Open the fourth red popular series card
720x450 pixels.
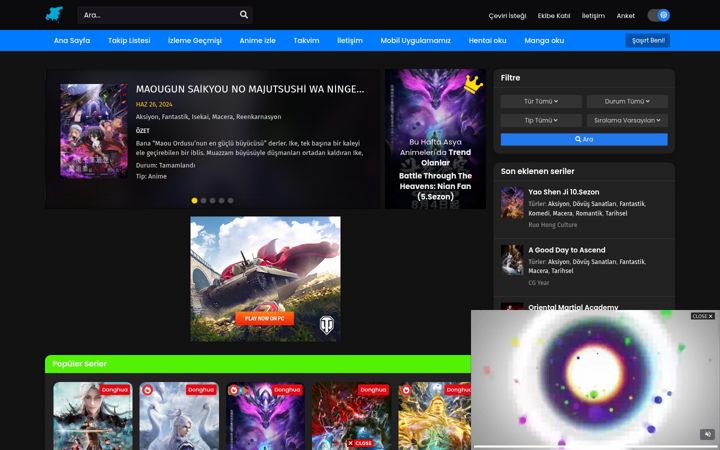pos(352,416)
